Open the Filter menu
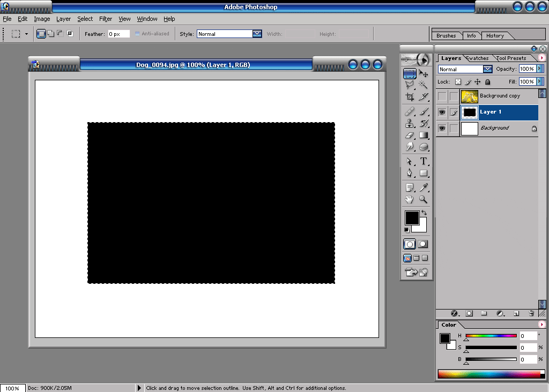 [x=106, y=19]
